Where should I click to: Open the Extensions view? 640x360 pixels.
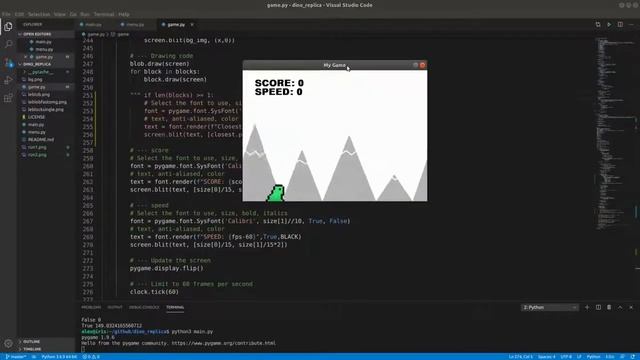(8, 98)
